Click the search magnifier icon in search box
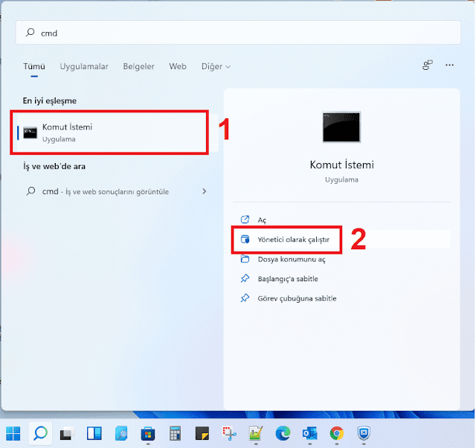 click(30, 32)
